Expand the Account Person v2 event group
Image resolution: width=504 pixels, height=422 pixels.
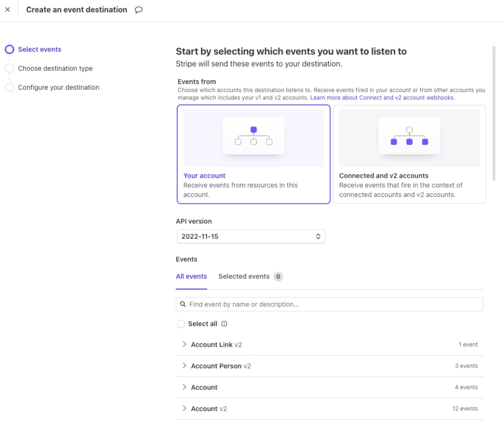click(x=185, y=366)
